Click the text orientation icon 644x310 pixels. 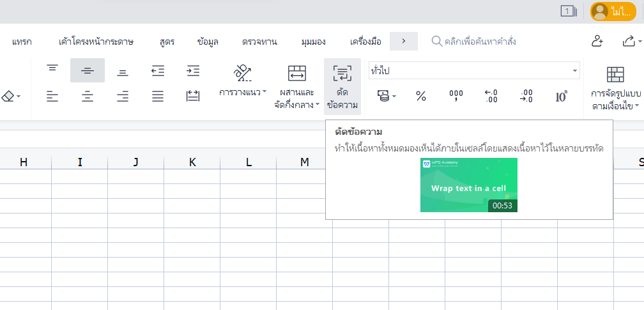[x=242, y=73]
